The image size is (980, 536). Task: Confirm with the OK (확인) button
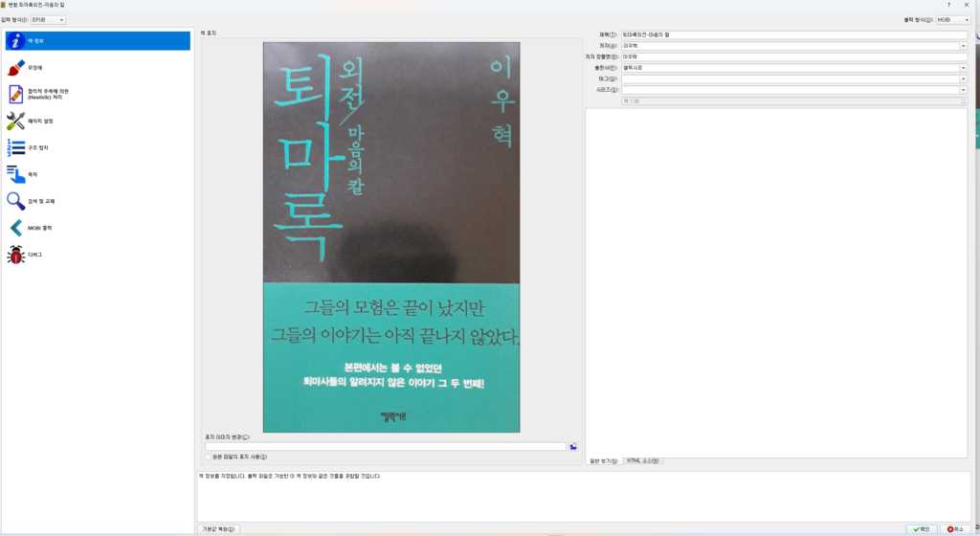pyautogui.click(x=922, y=529)
